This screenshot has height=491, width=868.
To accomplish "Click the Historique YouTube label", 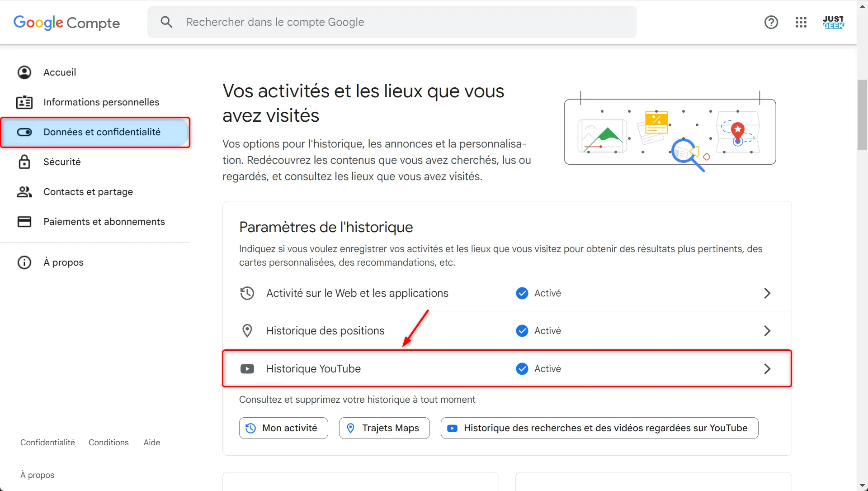I will tap(313, 369).
